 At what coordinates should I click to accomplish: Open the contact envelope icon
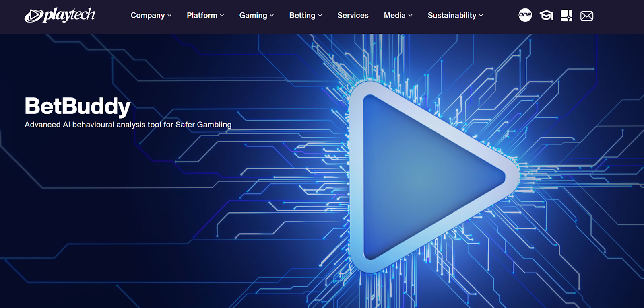[587, 16]
